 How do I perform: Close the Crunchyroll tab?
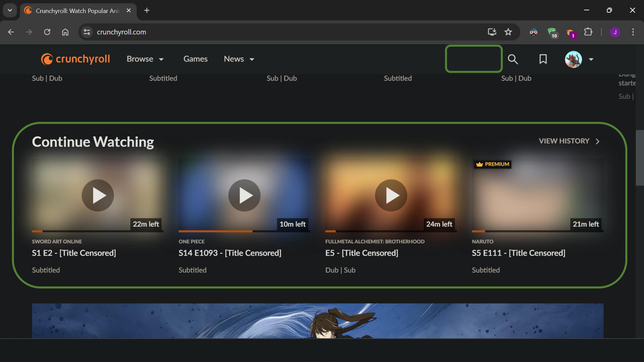tap(128, 10)
